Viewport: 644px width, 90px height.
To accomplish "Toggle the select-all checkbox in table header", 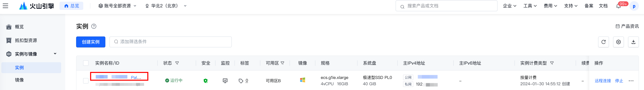I will pyautogui.click(x=86, y=63).
